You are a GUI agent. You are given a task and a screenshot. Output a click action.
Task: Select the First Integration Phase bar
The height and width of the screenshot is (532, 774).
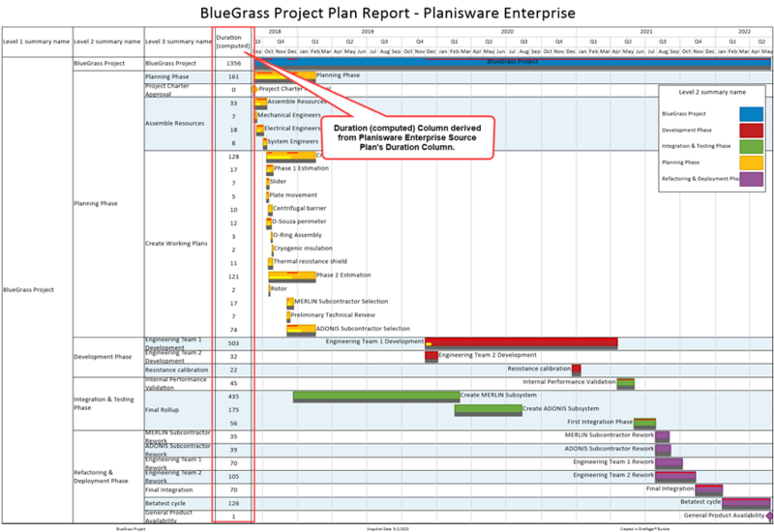tap(644, 424)
